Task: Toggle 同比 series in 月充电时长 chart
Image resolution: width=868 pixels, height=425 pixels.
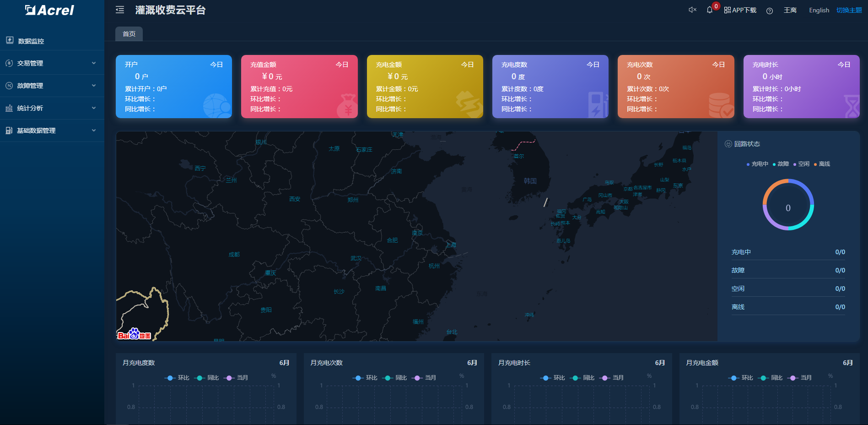Action: coord(582,378)
